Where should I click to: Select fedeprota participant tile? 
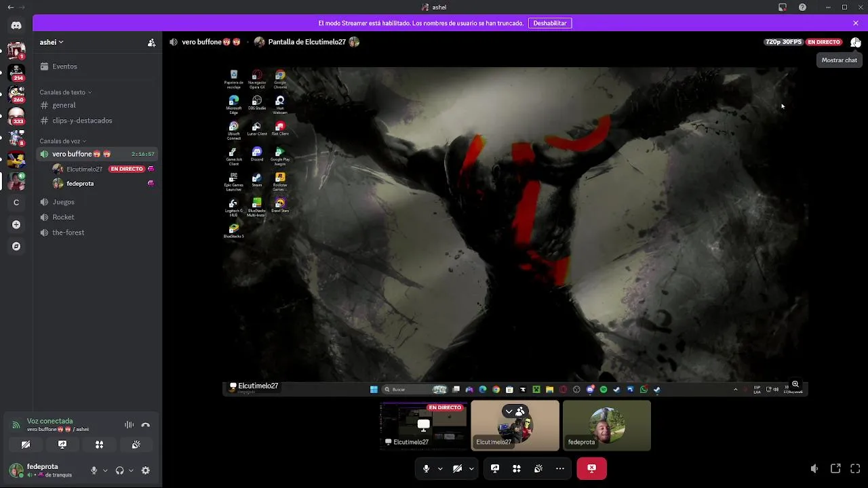click(x=607, y=426)
